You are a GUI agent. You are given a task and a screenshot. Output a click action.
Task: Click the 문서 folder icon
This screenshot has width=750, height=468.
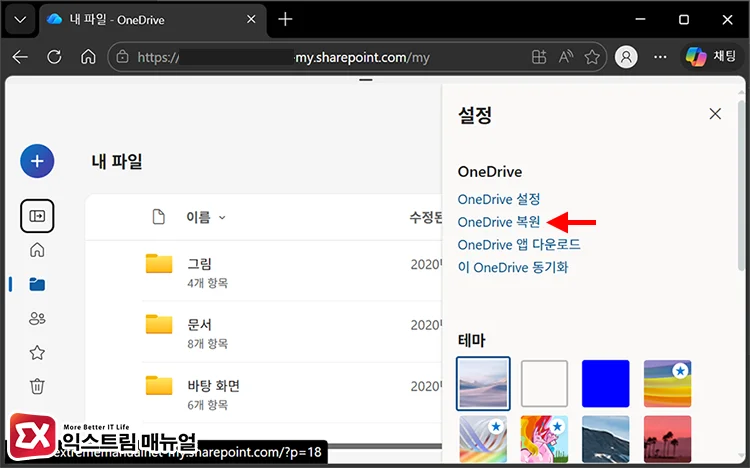[159, 324]
